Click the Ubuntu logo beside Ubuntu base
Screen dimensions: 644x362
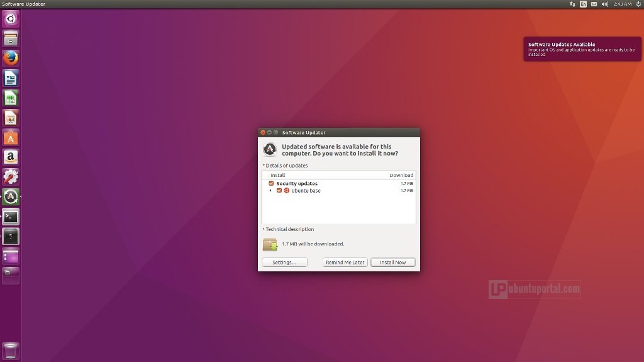[287, 191]
